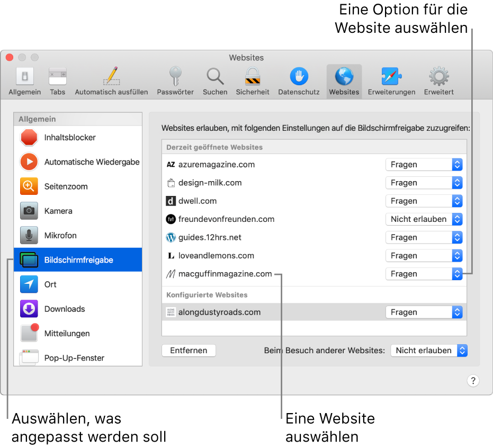Viewport: 493px width, 448px height.
Task: Open the Beim Besuch anderer Websites dropdown
Action: pyautogui.click(x=429, y=351)
